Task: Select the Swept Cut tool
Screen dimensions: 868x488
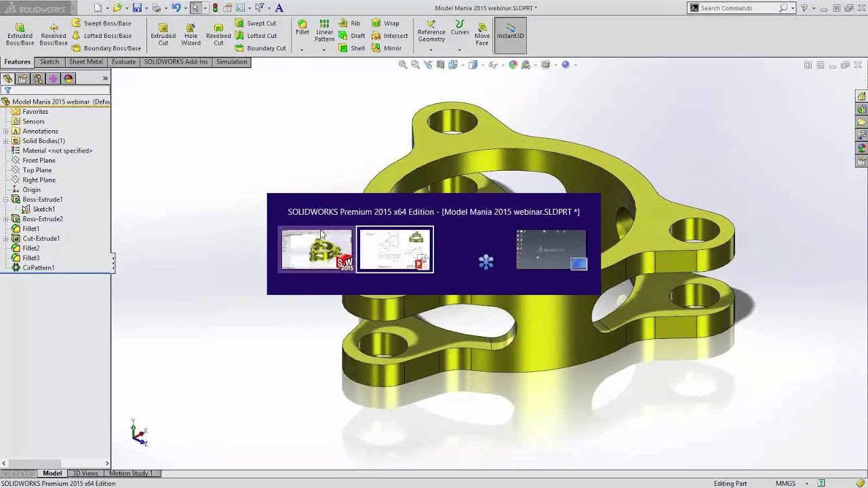Action: coord(256,23)
